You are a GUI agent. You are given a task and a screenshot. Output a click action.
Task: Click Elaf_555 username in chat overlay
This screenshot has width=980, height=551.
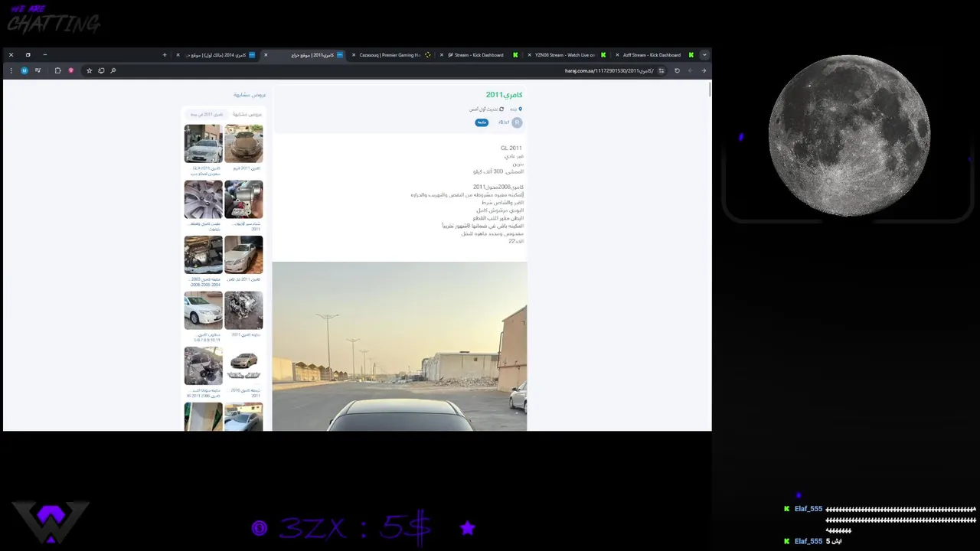[x=808, y=509]
